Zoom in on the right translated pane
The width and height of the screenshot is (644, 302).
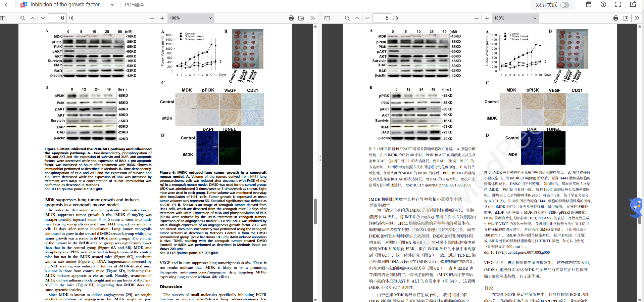click(487, 18)
